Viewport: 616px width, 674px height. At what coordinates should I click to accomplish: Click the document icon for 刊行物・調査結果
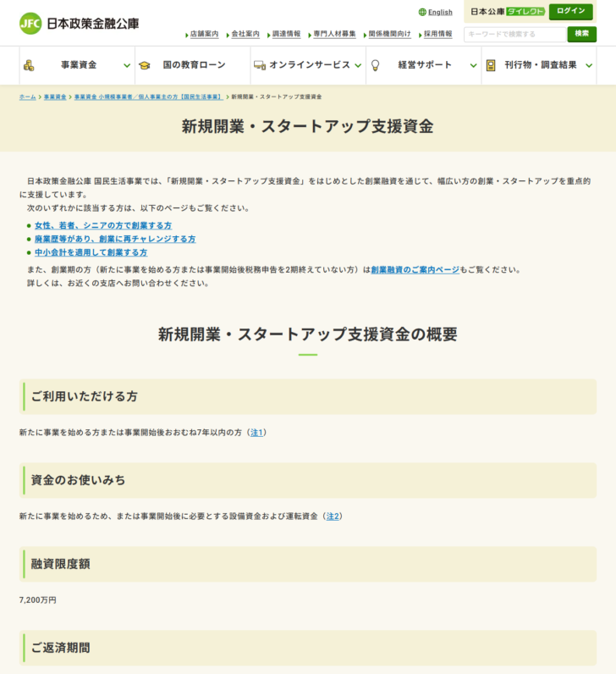click(491, 65)
